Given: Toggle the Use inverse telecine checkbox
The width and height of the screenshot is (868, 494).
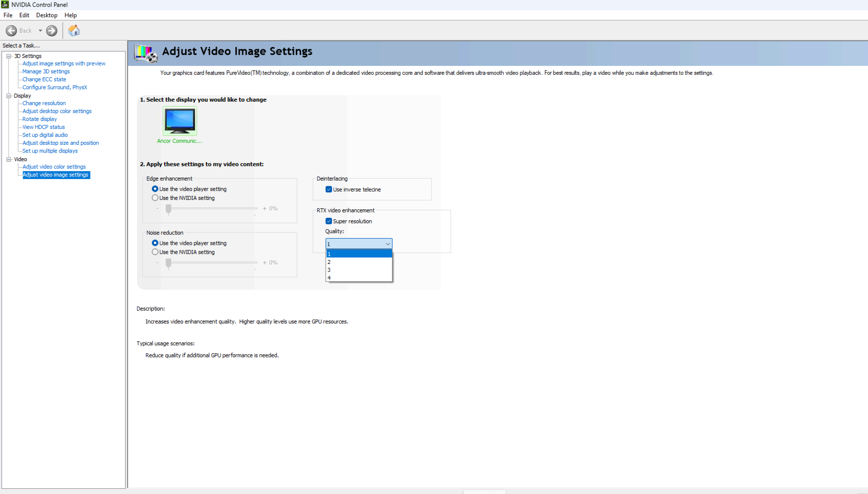Looking at the screenshot, I should tap(329, 189).
